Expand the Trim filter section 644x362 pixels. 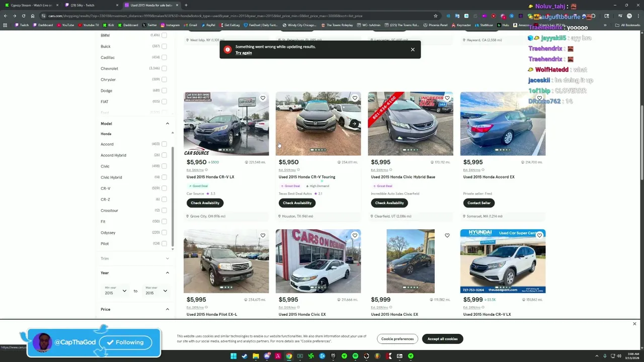click(x=168, y=258)
